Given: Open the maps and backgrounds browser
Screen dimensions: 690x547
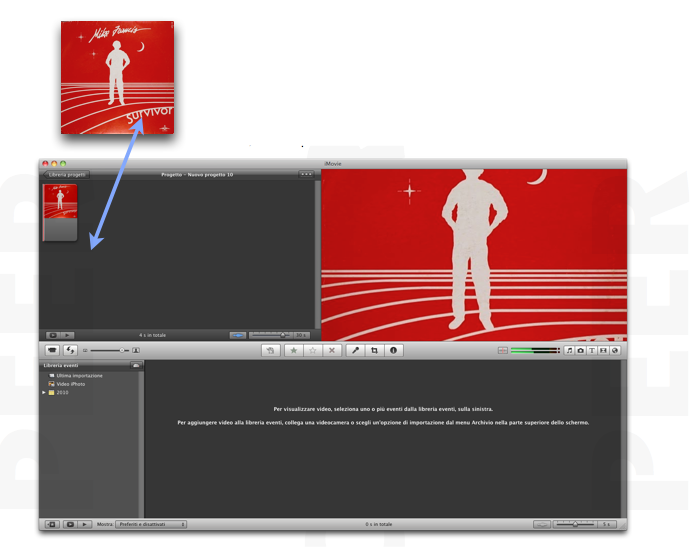Looking at the screenshot, I should coord(615,350).
